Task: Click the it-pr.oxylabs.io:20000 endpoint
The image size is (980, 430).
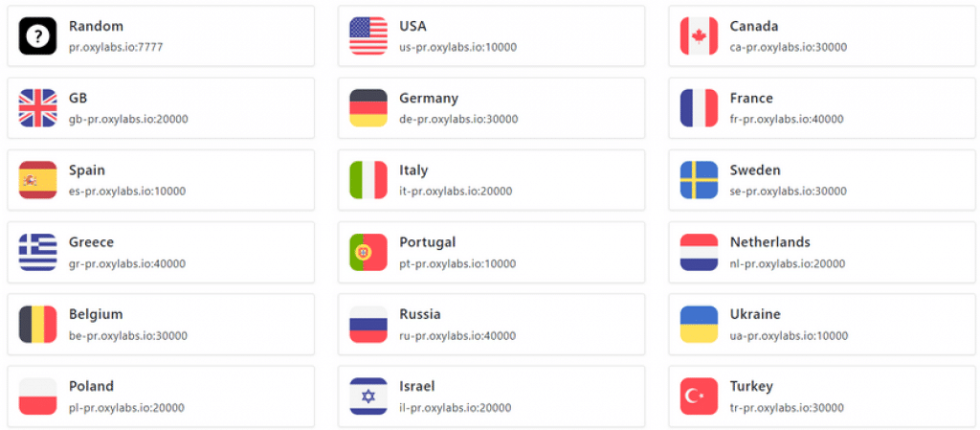Action: 456,192
